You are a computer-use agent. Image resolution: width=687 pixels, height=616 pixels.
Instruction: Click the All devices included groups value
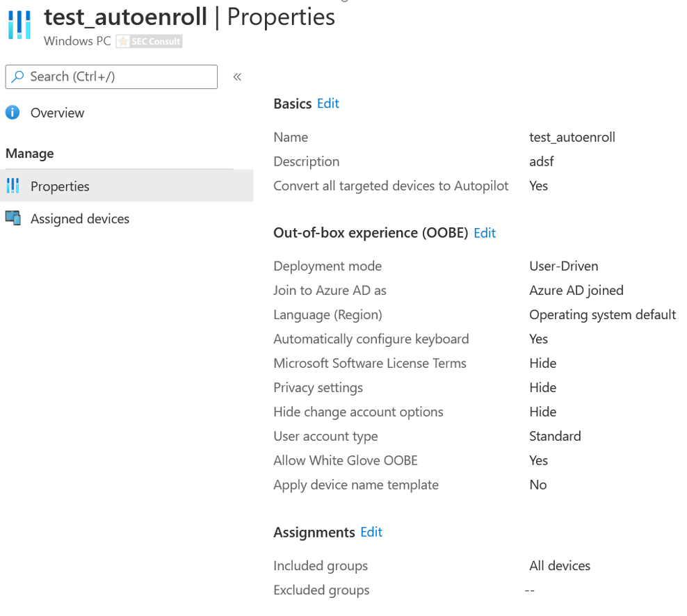pyautogui.click(x=560, y=565)
